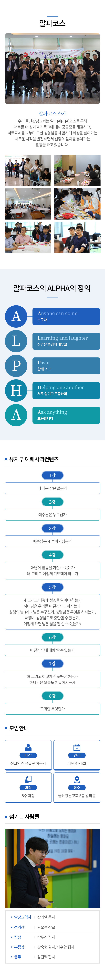View the guitar performance photo thumbnail
Image resolution: width=105 pixels, height=980 pixels.
tap(28, 170)
